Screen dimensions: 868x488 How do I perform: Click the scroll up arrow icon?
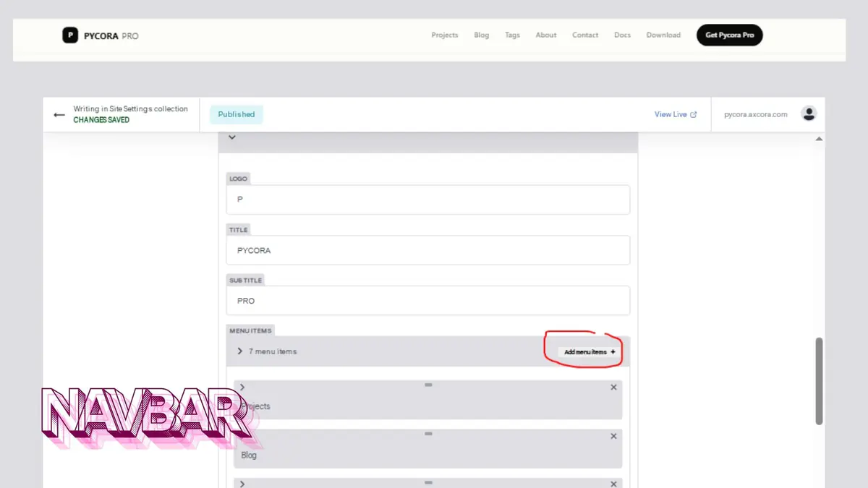pyautogui.click(x=819, y=138)
